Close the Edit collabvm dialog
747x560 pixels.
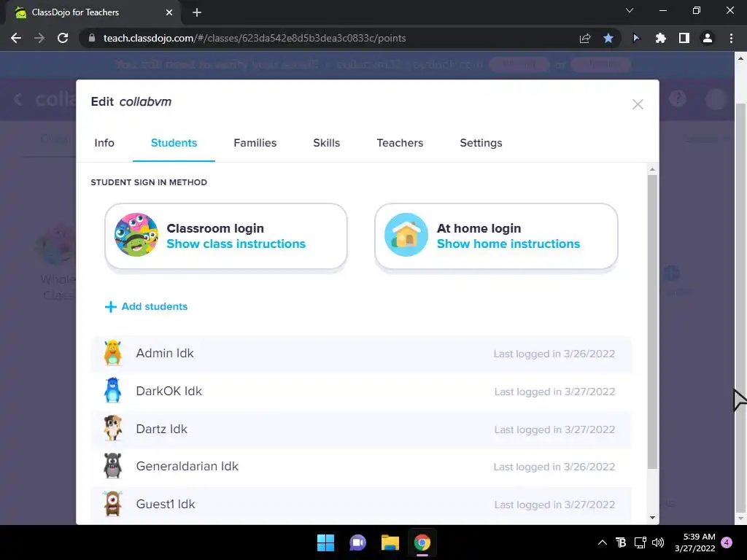point(638,104)
